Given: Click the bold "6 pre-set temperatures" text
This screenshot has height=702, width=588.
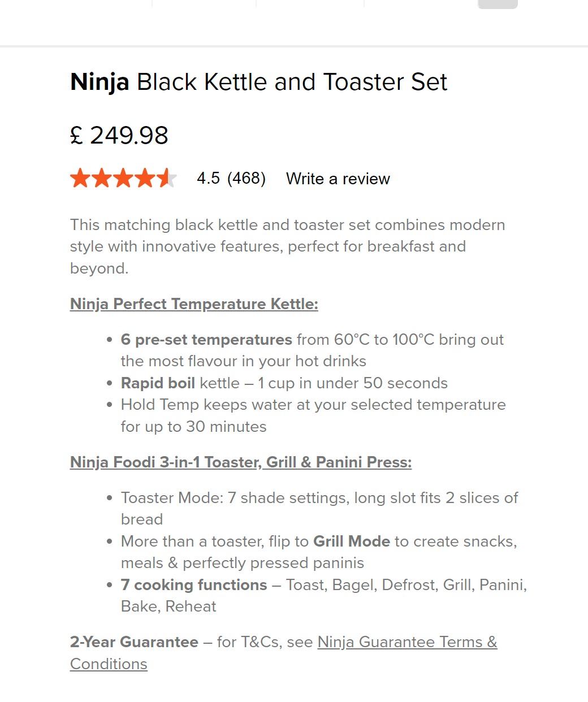Looking at the screenshot, I should (206, 340).
